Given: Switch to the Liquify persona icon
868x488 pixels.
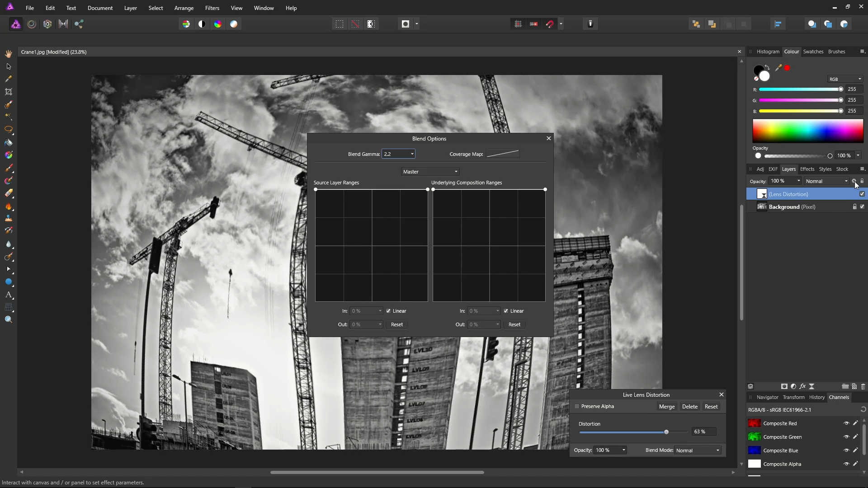Looking at the screenshot, I should 31,24.
